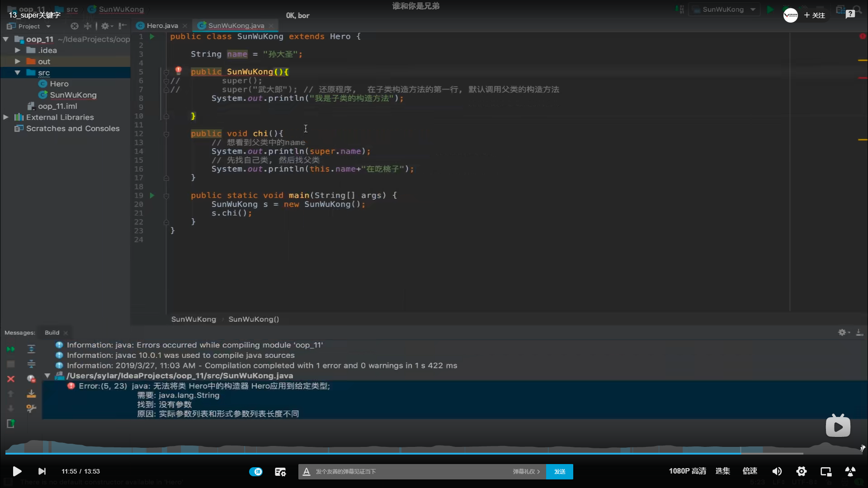Open the player settings gear

[x=801, y=471]
